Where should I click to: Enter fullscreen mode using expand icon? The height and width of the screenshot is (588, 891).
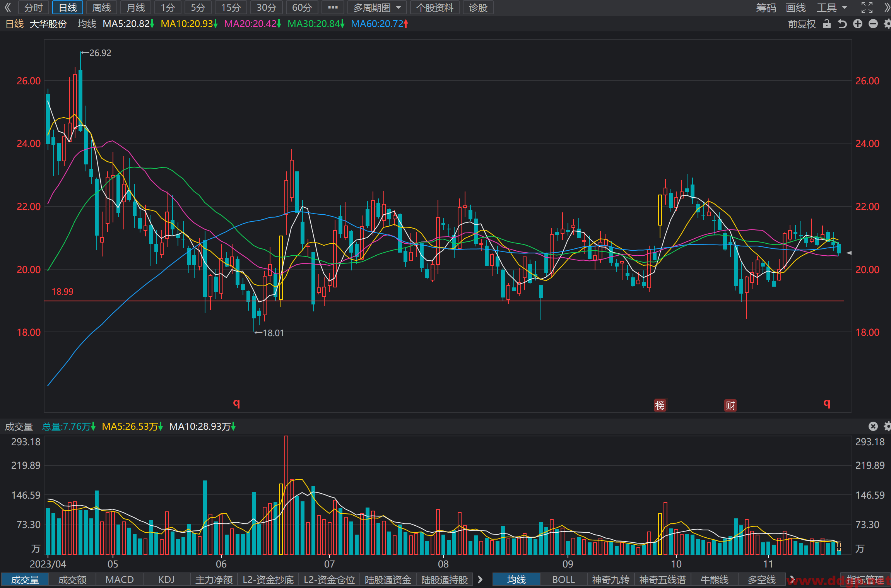pos(867,7)
